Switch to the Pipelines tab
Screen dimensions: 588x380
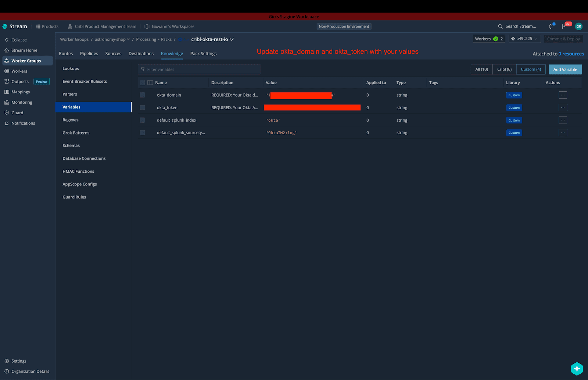[89, 54]
